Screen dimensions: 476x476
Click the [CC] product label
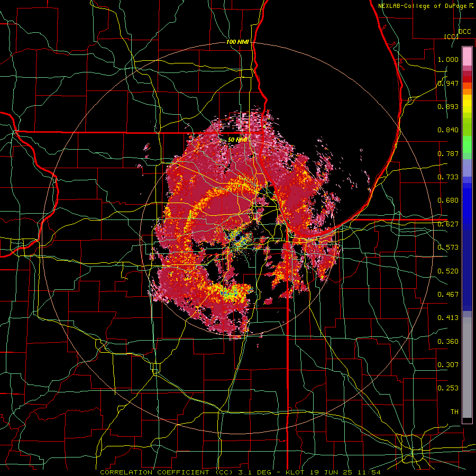point(451,36)
